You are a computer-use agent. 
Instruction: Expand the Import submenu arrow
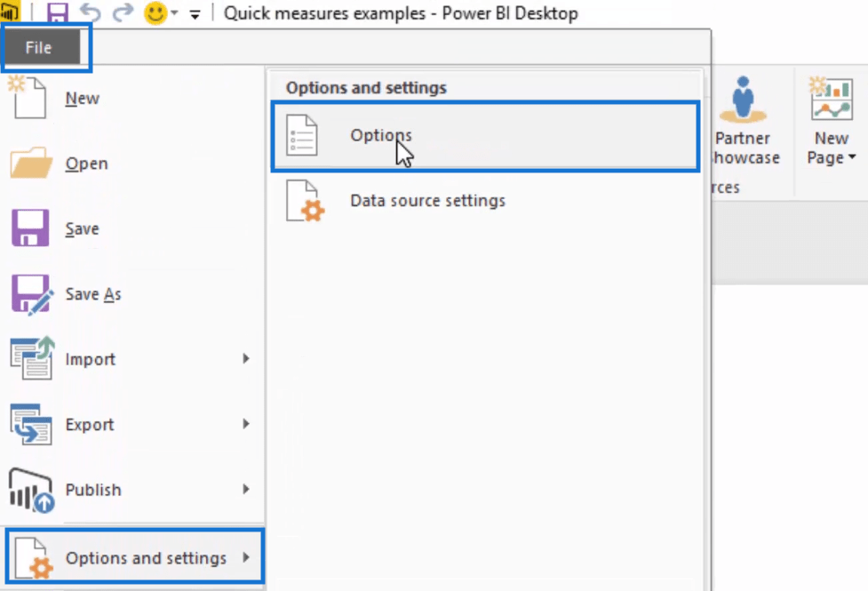point(246,358)
